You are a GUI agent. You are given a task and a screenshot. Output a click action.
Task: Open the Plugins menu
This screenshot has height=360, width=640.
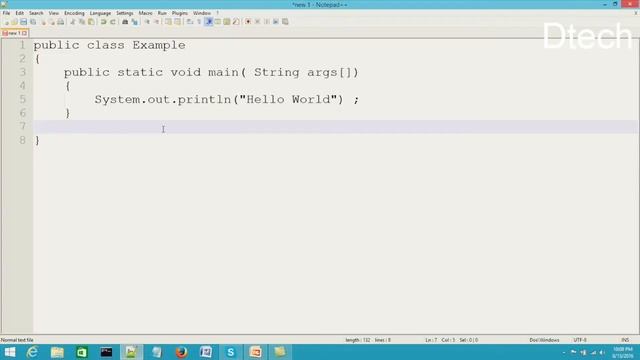coord(180,13)
